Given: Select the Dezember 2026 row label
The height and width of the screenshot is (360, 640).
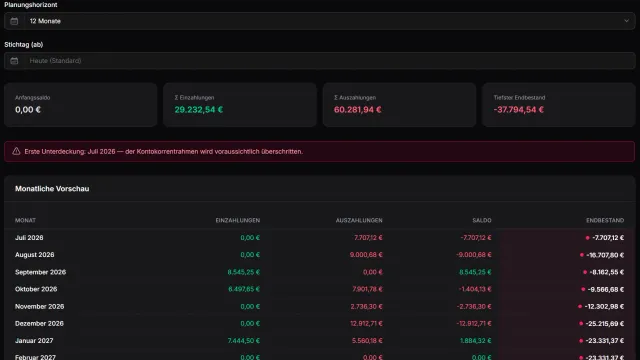Looking at the screenshot, I should pyautogui.click(x=39, y=323).
